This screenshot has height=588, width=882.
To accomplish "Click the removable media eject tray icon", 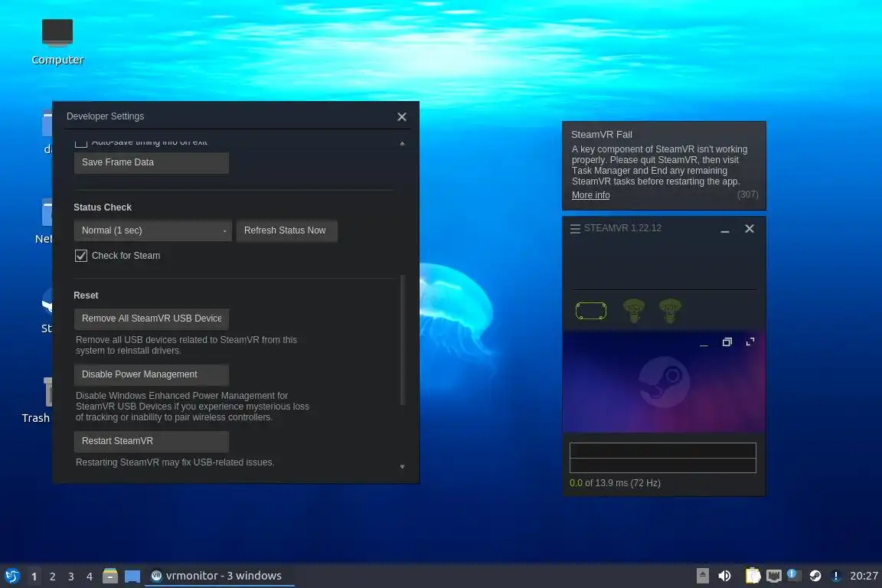I will click(x=703, y=576).
